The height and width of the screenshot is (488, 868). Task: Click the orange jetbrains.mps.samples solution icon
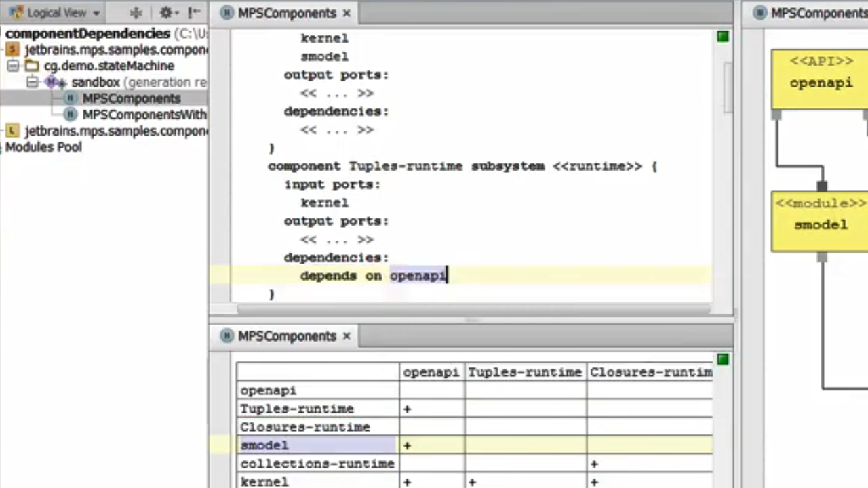point(12,49)
